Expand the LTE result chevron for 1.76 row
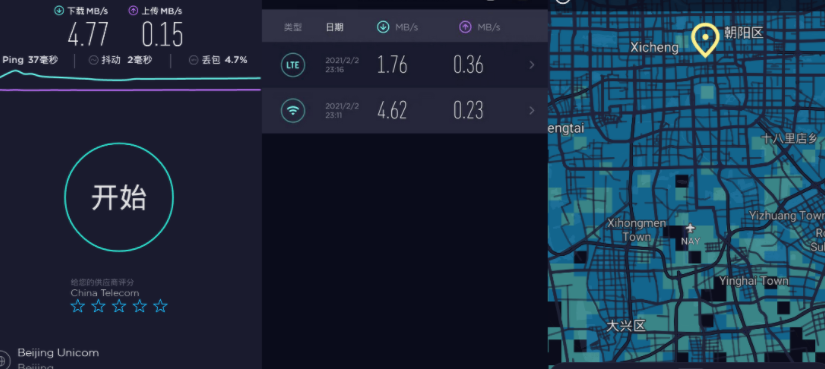Screen dimensions: 825x369 coord(531,65)
